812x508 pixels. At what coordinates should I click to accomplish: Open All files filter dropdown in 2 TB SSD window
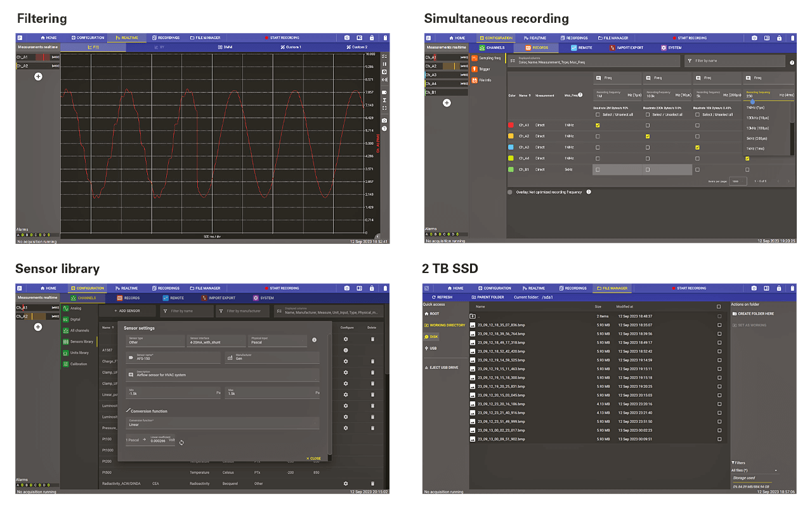click(754, 471)
